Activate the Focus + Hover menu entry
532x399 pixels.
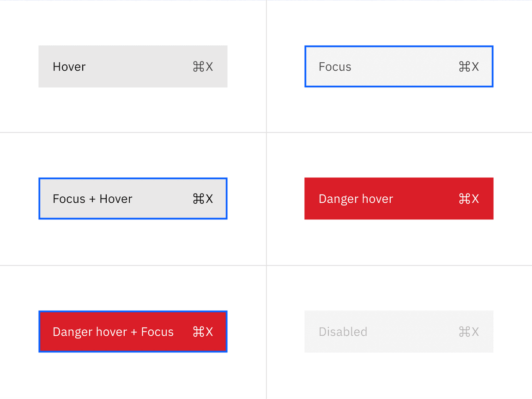(x=133, y=199)
